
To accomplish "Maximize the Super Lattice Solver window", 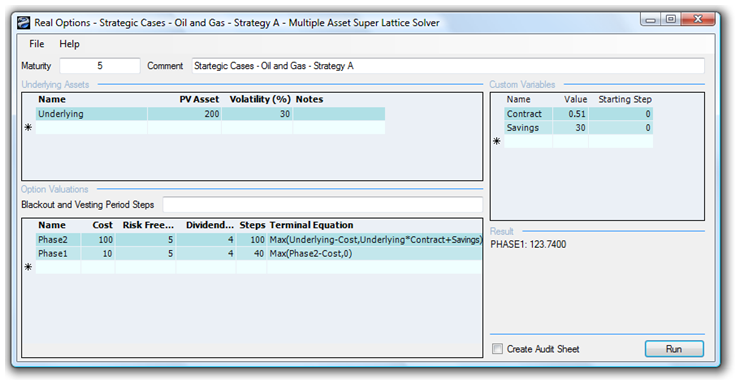I will (x=671, y=19).
